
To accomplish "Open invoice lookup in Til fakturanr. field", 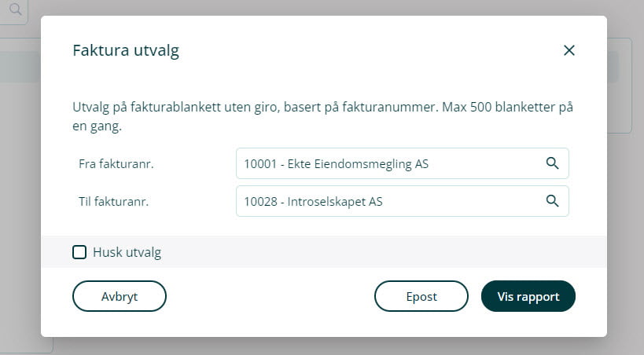I will click(552, 200).
